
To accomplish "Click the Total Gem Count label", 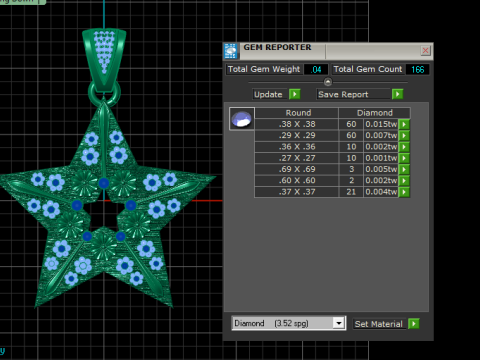I will tap(368, 69).
